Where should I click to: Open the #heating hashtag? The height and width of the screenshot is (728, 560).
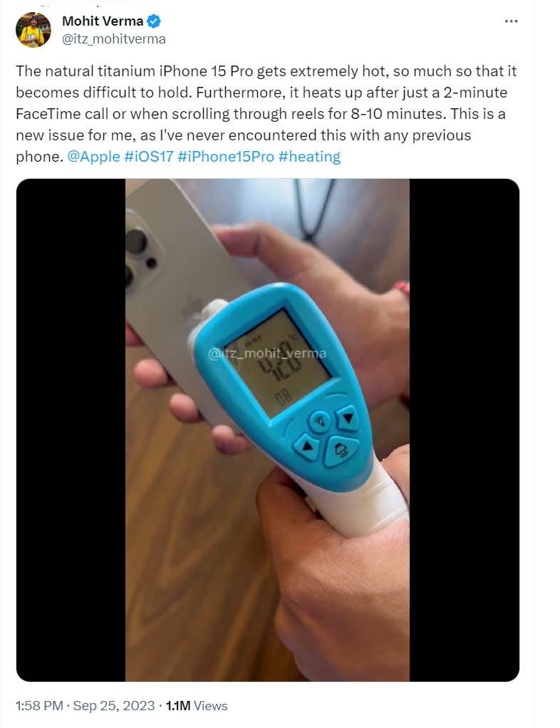coord(309,157)
